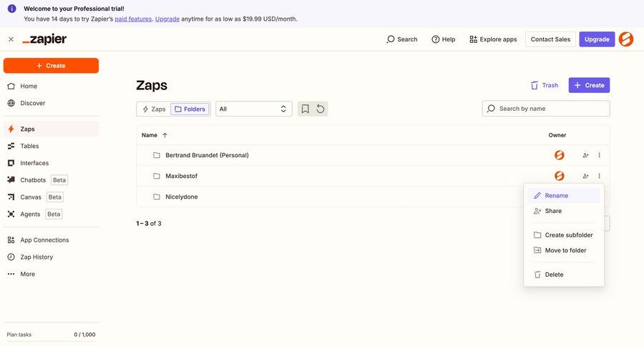Click the orange Create button in sidebar
Image resolution: width=644 pixels, height=346 pixels.
tap(51, 66)
